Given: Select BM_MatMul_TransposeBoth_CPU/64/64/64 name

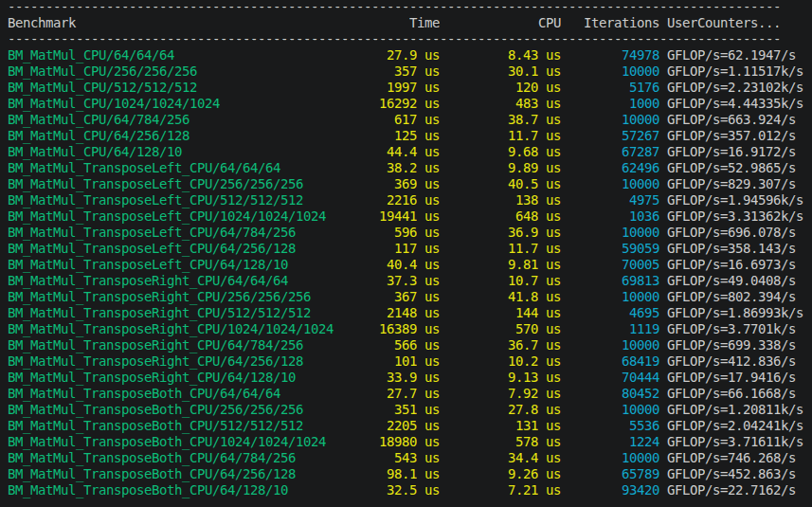Looking at the screenshot, I should pos(144,393).
